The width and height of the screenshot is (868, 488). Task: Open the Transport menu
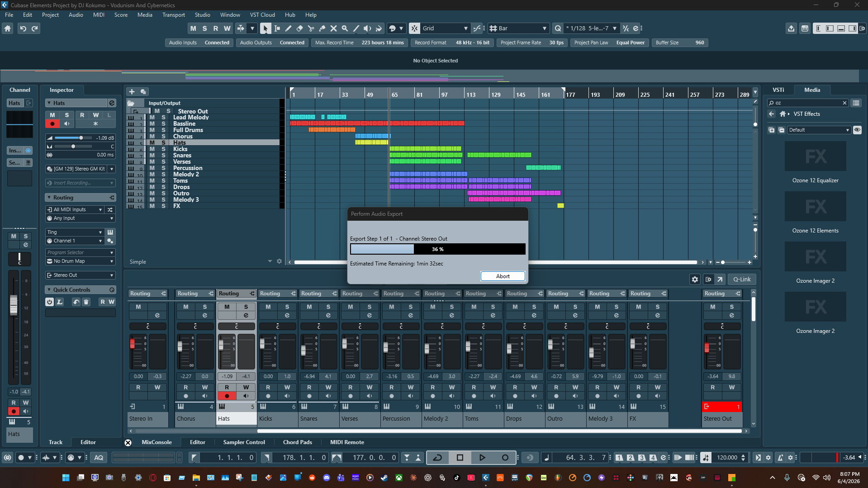coord(174,15)
